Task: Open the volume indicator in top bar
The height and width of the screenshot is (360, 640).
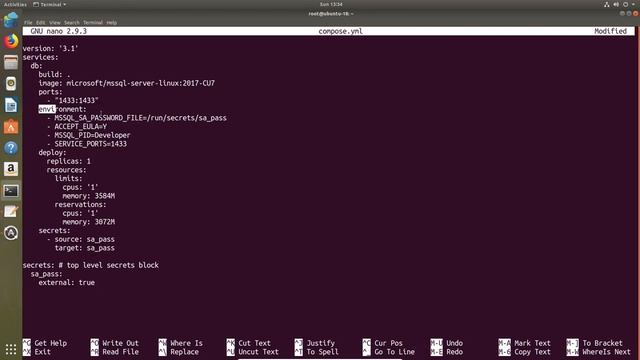Action: (x=616, y=4)
